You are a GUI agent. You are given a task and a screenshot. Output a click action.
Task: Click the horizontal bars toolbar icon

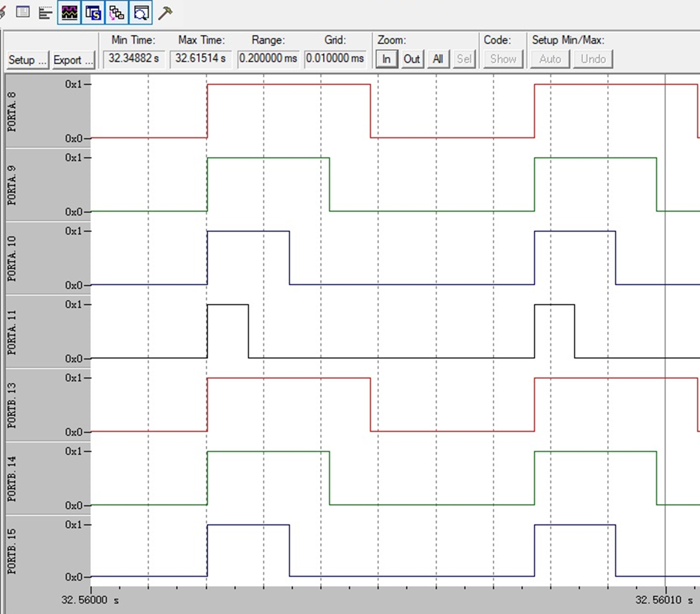click(x=45, y=13)
